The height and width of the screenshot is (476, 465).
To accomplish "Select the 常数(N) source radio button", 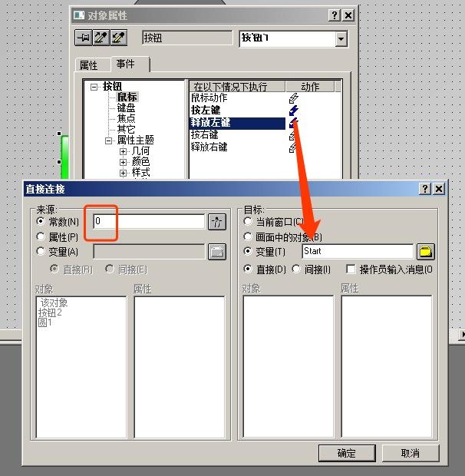I will 41,221.
